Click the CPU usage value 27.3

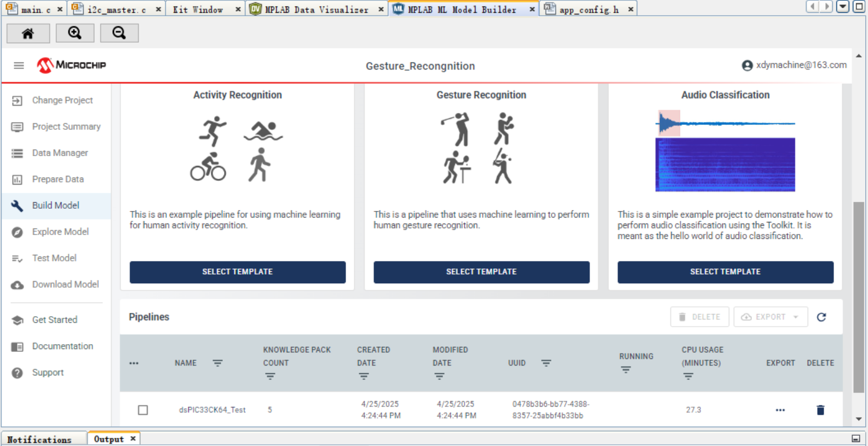coord(693,410)
